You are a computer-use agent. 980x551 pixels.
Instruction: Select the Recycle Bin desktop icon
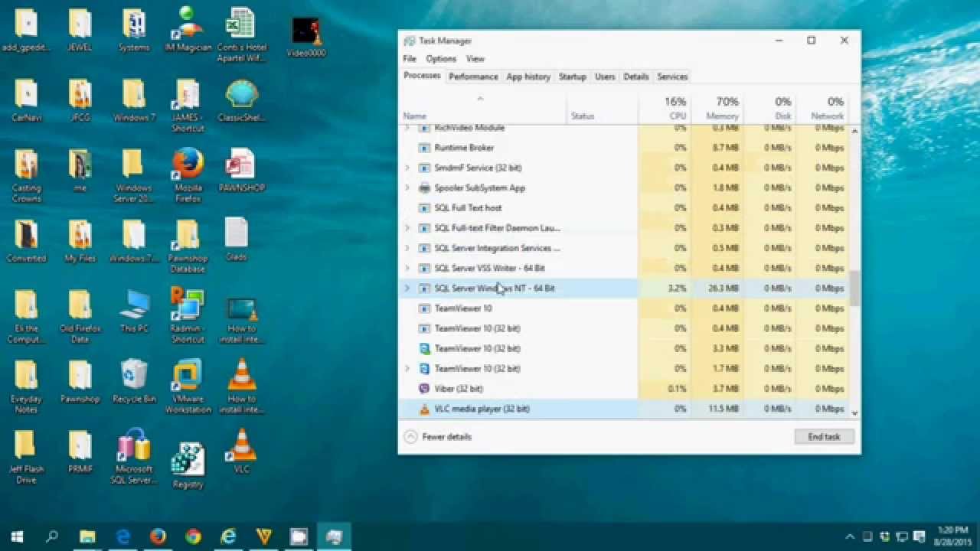coord(134,381)
